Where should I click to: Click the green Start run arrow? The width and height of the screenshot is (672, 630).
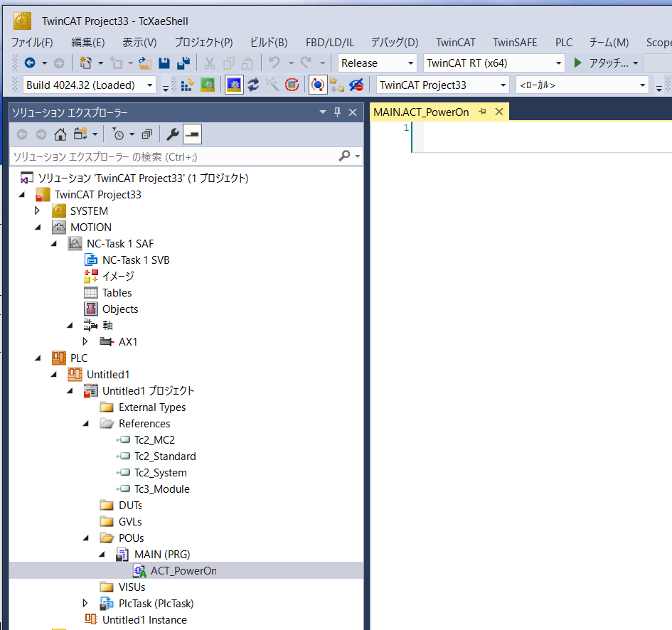click(x=577, y=63)
